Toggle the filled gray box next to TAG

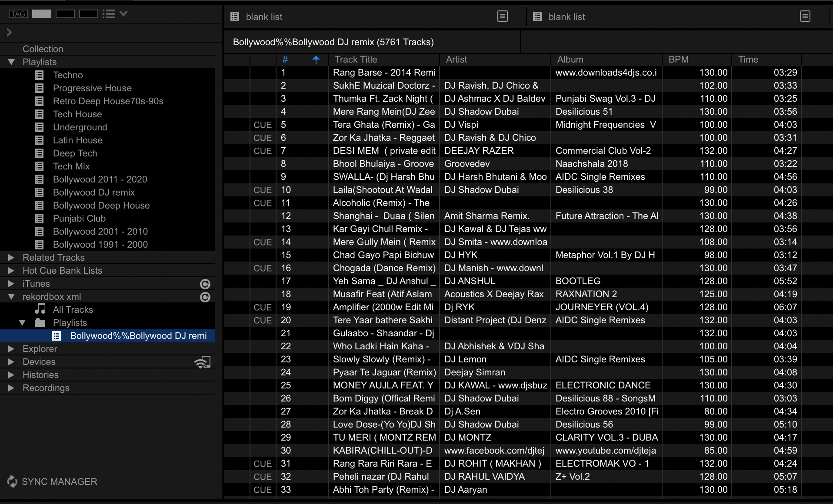42,14
